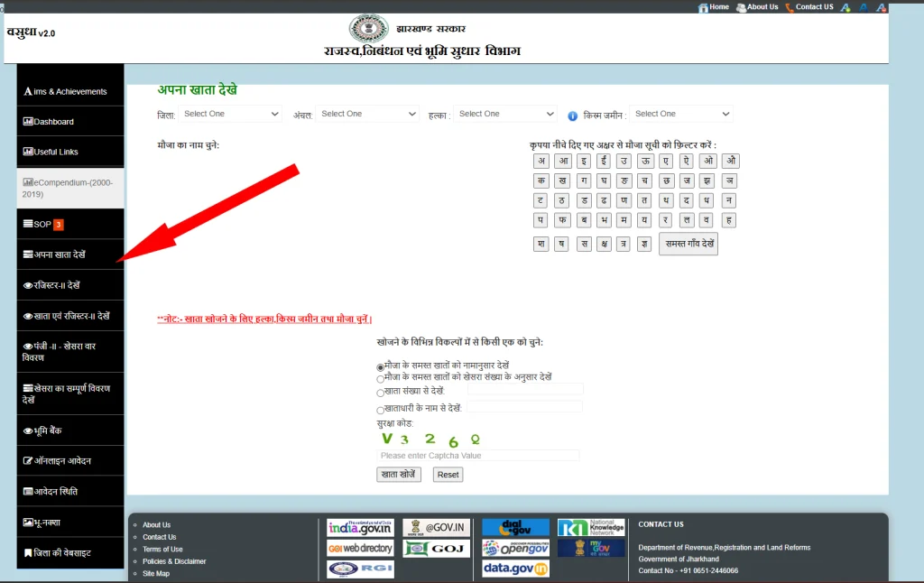The width and height of the screenshot is (924, 583).
Task: Click the increase font size icon
Action: coord(845,7)
